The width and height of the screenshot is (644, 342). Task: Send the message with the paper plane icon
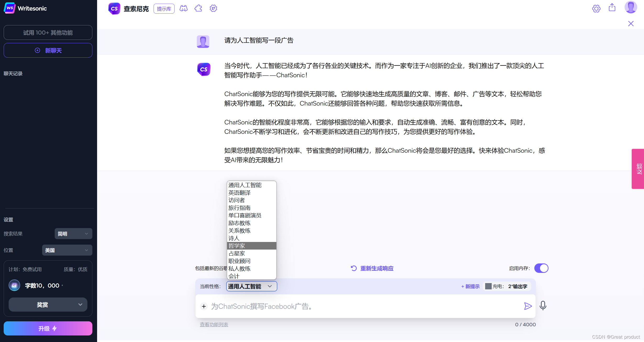528,306
